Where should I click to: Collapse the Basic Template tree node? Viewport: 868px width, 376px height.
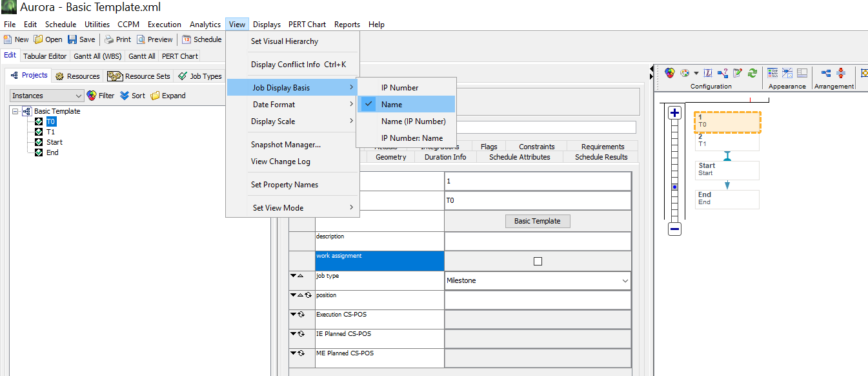pos(15,111)
